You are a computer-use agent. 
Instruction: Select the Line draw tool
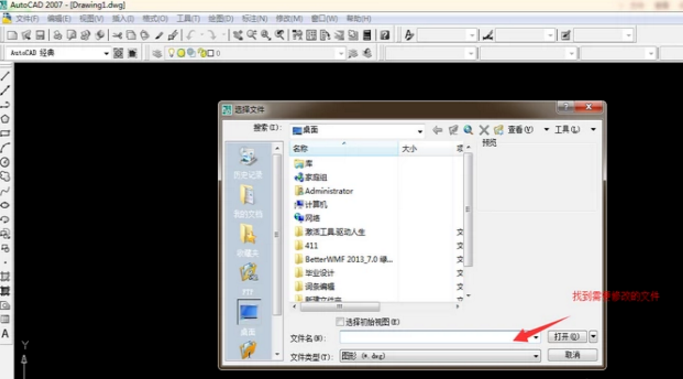click(5, 76)
